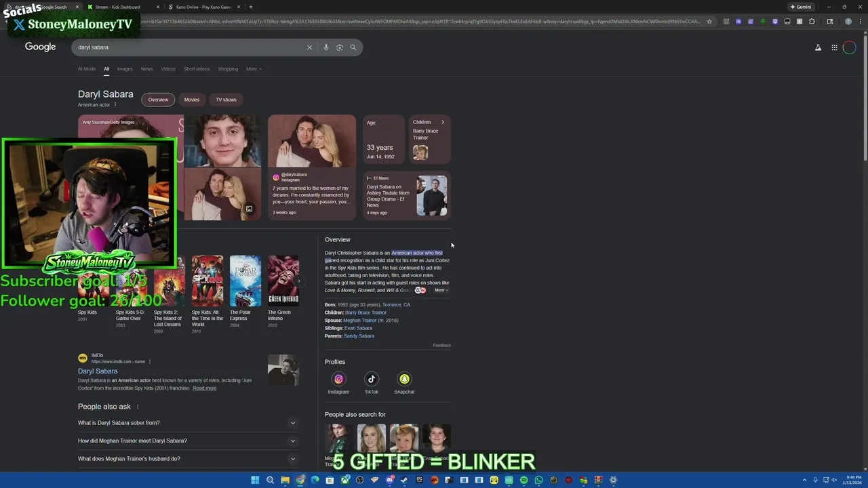The image size is (868, 488).
Task: Open Windows taskbar search
Action: coord(270,480)
